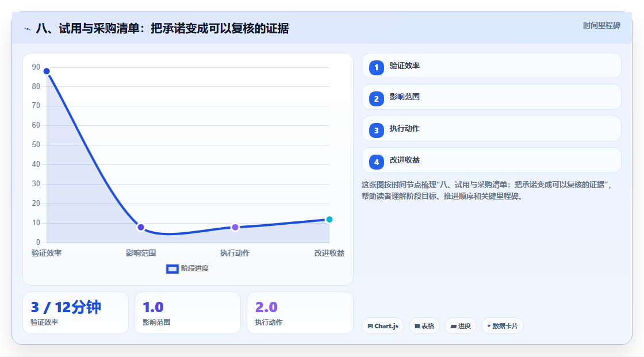The width and height of the screenshot is (644, 357).
Task: Click the 1.0 影响范围 stat card
Action: [187, 313]
